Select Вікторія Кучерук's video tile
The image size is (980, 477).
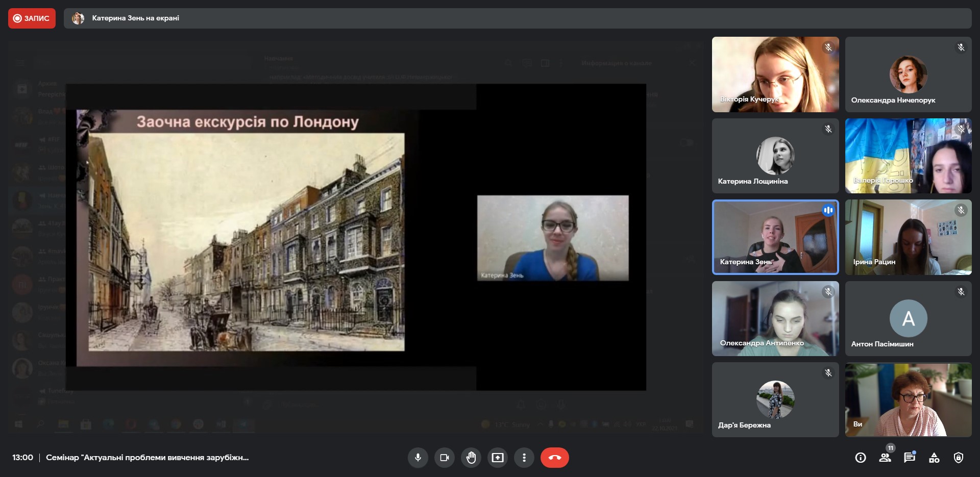(775, 74)
